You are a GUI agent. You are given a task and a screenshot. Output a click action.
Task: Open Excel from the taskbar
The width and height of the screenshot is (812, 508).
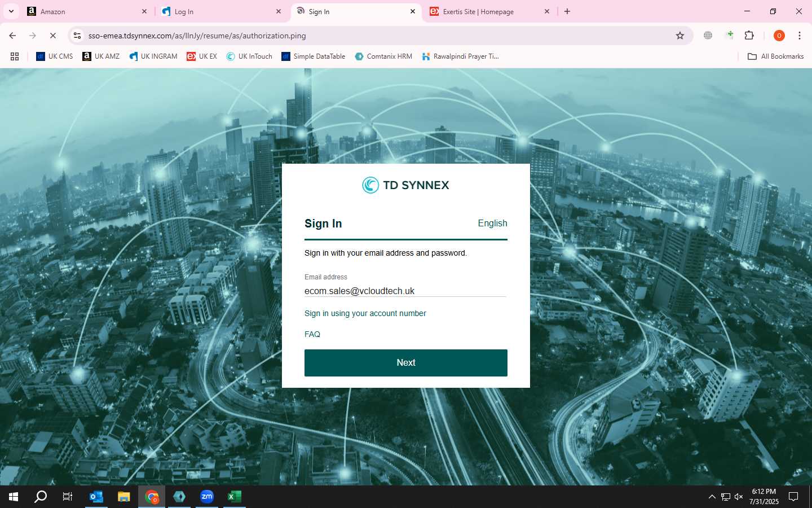coord(234,497)
